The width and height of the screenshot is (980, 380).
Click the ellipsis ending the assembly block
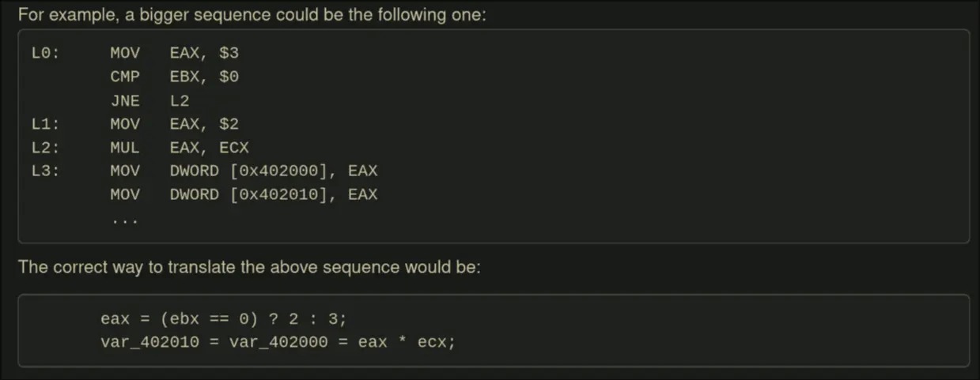[x=125, y=219]
